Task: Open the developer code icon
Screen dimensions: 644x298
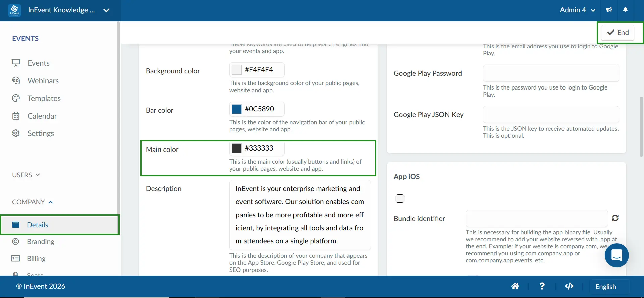Action: pyautogui.click(x=569, y=286)
